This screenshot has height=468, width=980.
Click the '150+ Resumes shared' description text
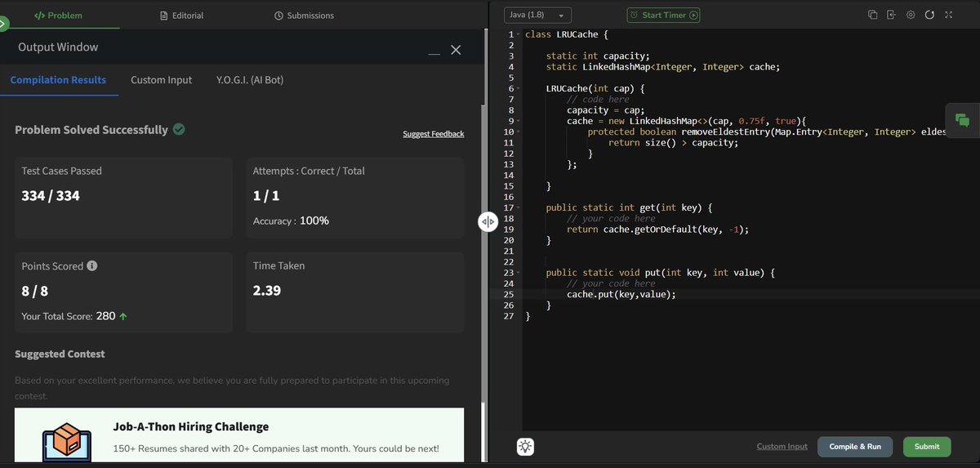pos(276,448)
